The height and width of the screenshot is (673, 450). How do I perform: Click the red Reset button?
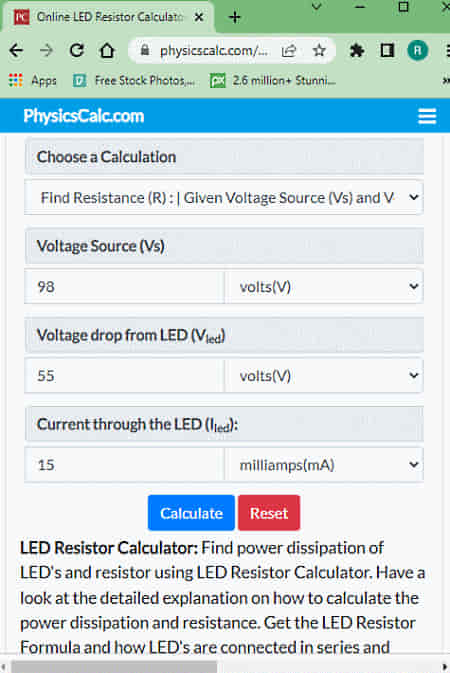(x=269, y=513)
